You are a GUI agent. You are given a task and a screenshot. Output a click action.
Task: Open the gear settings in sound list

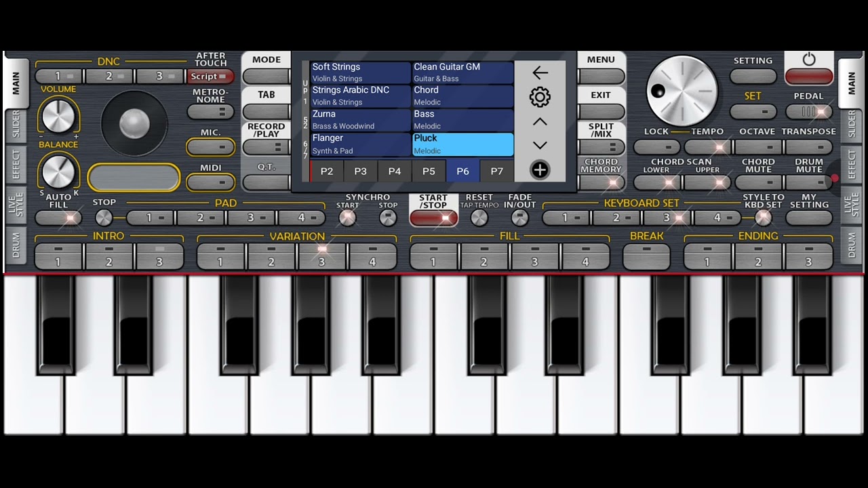click(x=540, y=97)
